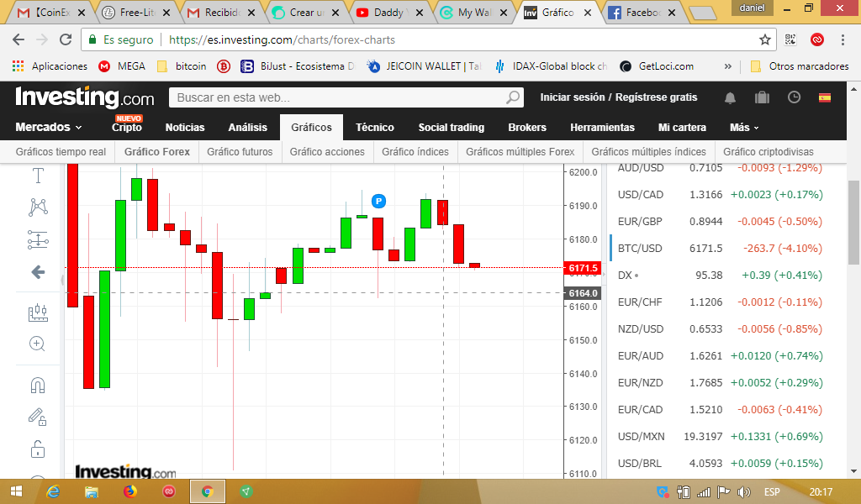The width and height of the screenshot is (861, 504).
Task: Switch to Gráfico futuros tab
Action: pyautogui.click(x=240, y=152)
